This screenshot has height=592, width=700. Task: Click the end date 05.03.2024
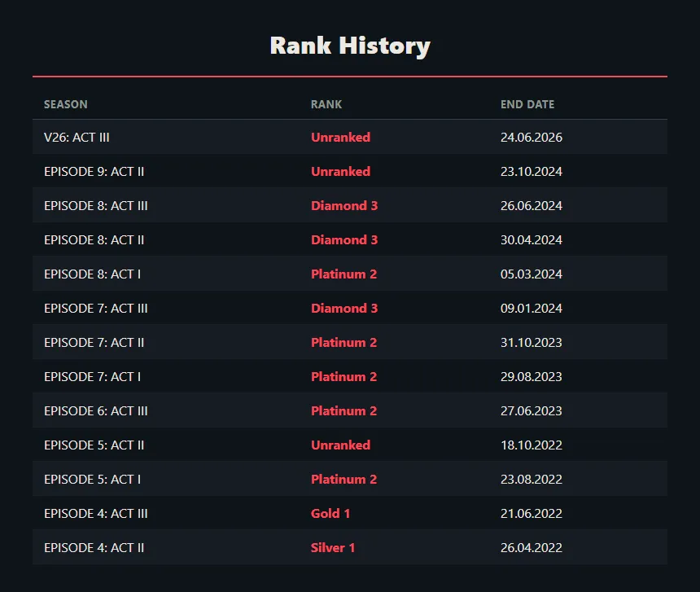pyautogui.click(x=532, y=274)
